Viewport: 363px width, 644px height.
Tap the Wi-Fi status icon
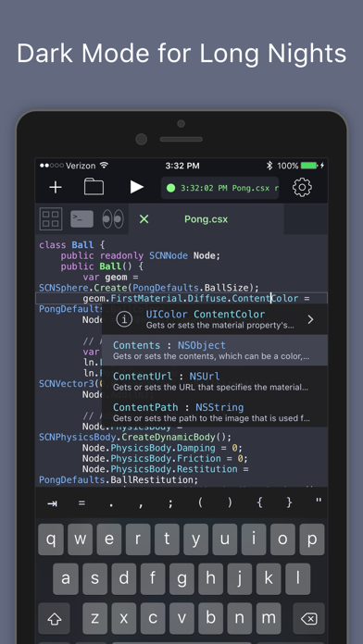(104, 165)
